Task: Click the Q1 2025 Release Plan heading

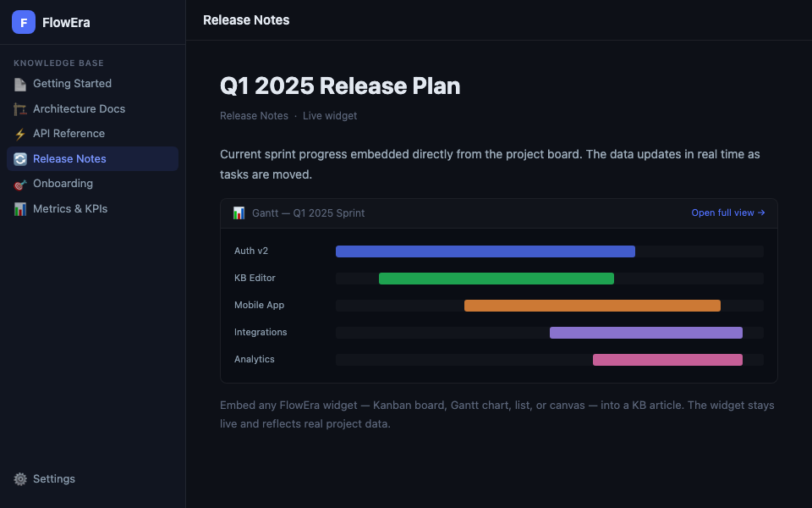Action: coord(340,86)
